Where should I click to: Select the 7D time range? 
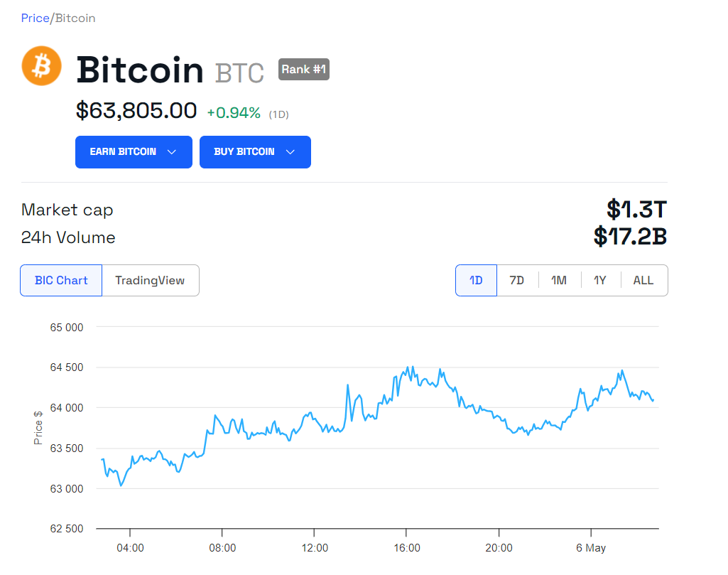coord(517,281)
